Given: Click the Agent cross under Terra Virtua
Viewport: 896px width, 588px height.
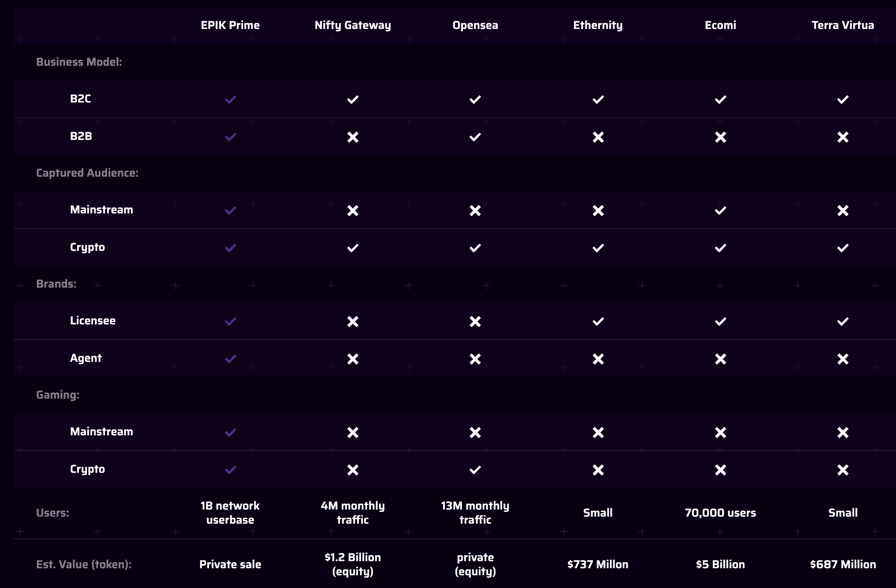Looking at the screenshot, I should point(843,359).
